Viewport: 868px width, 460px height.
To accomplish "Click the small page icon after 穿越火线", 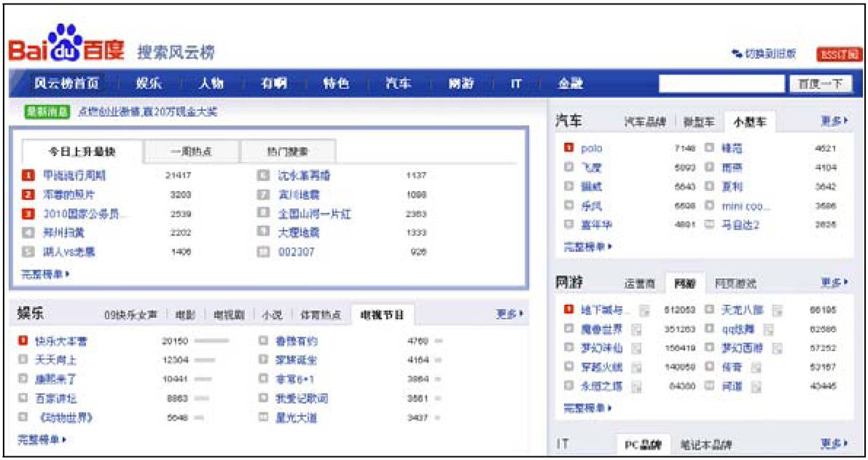I will (637, 367).
